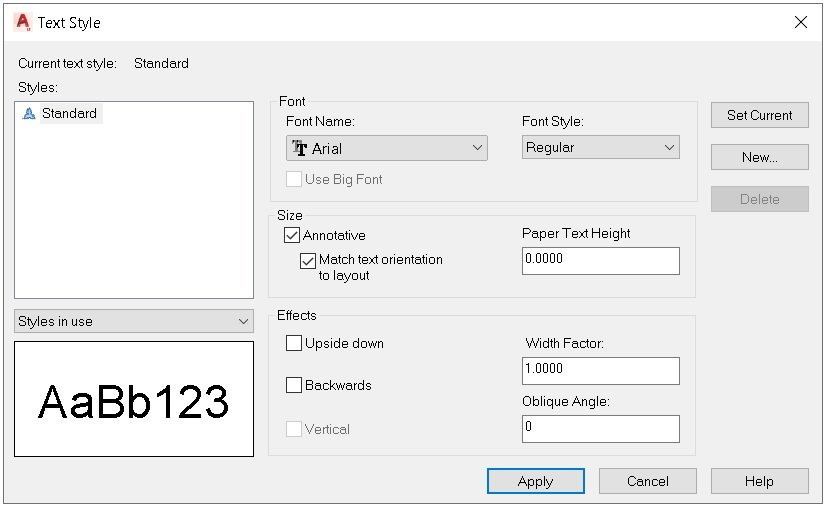Screen dimensions: 827x506
Task: Click the Width Factor input field
Action: pos(601,371)
